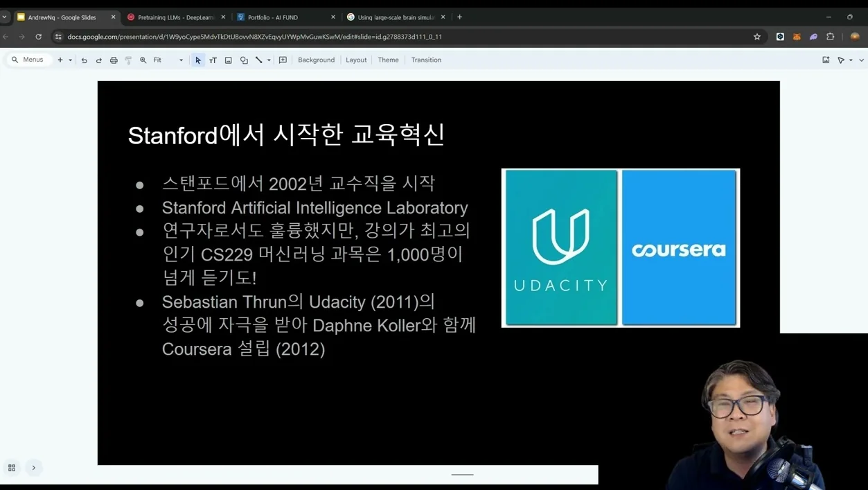Image resolution: width=868 pixels, height=490 pixels.
Task: Click the Zoom magnifier tool
Action: point(143,60)
